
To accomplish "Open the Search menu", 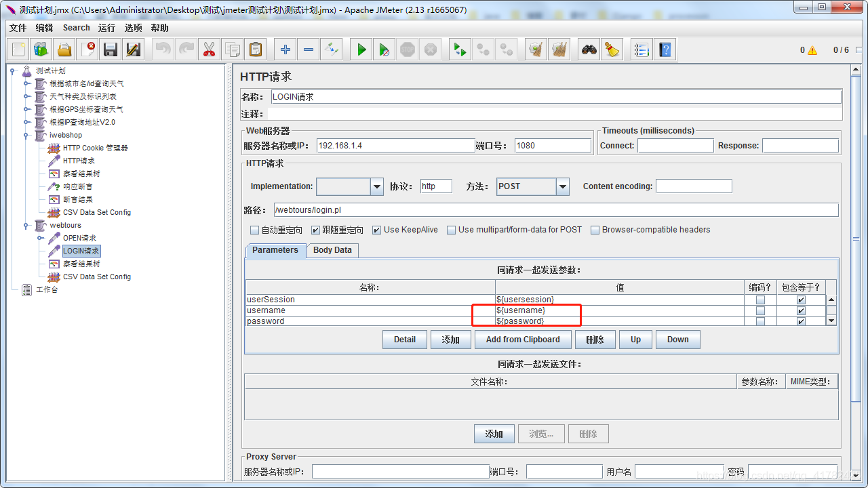I will pyautogui.click(x=77, y=28).
